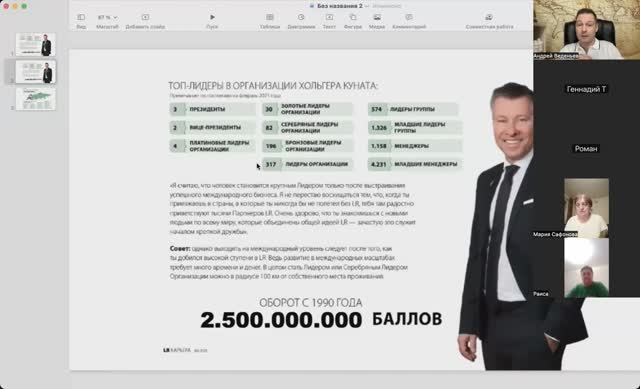Screen dimensions: 640x389
Task: Select participant tile 'Роман'
Action: coord(586,149)
